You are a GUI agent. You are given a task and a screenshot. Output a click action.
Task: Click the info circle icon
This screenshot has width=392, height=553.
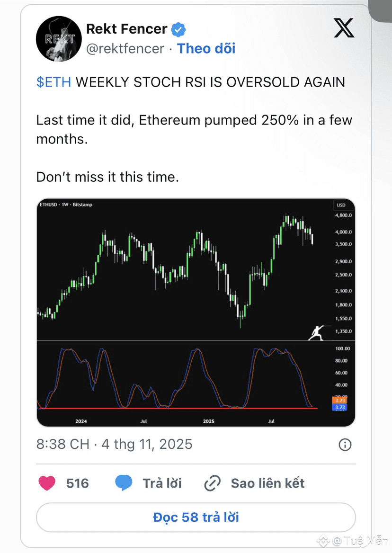pyautogui.click(x=345, y=445)
